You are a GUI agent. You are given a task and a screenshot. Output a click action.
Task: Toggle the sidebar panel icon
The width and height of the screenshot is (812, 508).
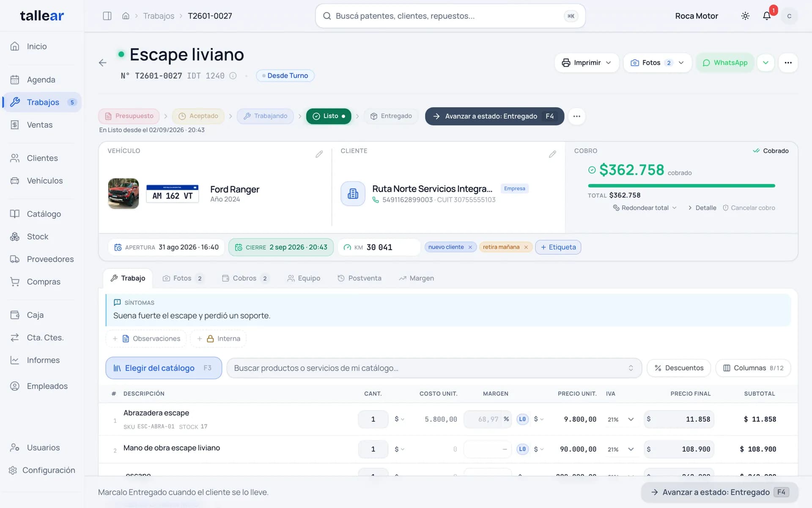pyautogui.click(x=107, y=16)
